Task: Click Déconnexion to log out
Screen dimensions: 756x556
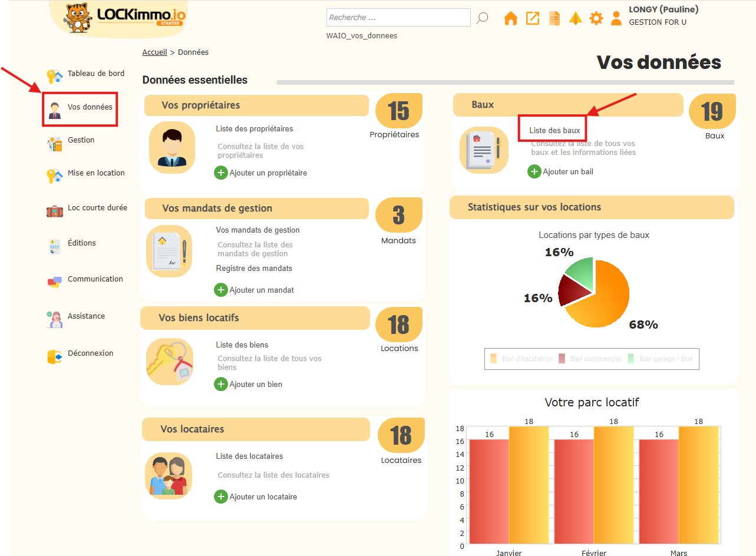Action: pos(90,353)
